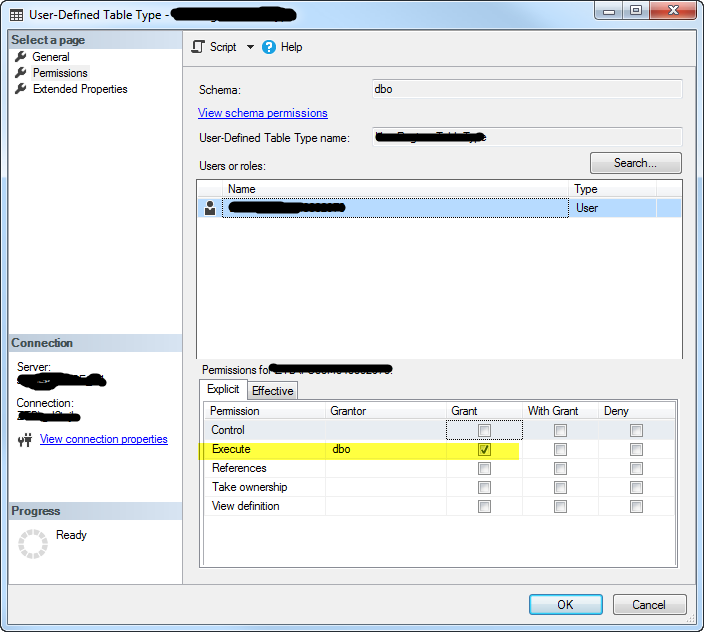Click the wrench icon beside General
This screenshot has height=632, width=704.
[x=21, y=57]
